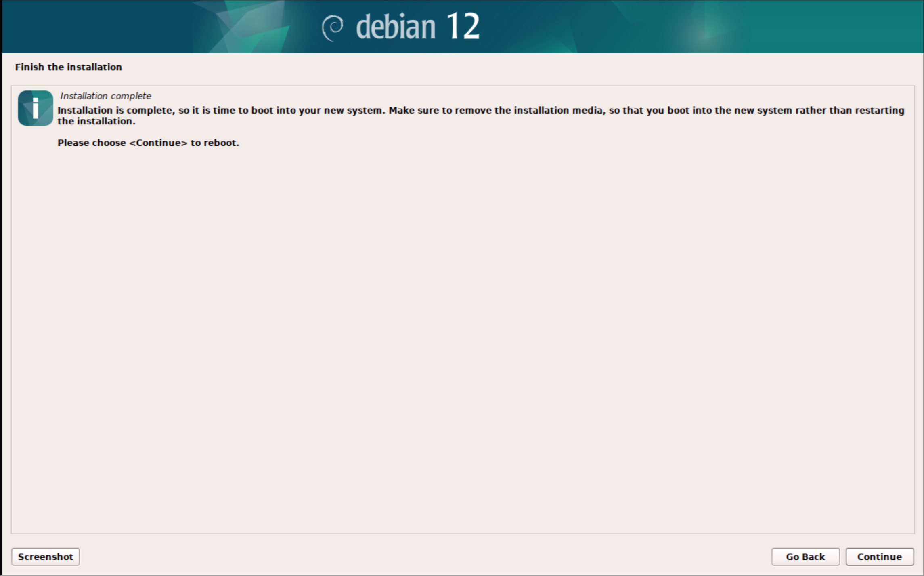Click blank area between Screenshot and Go Back

click(x=424, y=556)
